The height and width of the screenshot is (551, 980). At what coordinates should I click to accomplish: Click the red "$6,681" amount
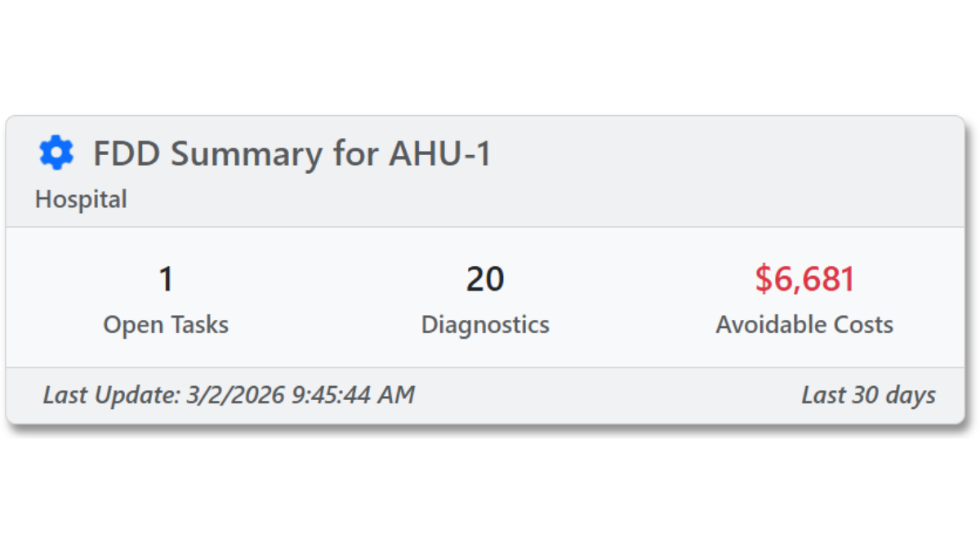click(804, 279)
